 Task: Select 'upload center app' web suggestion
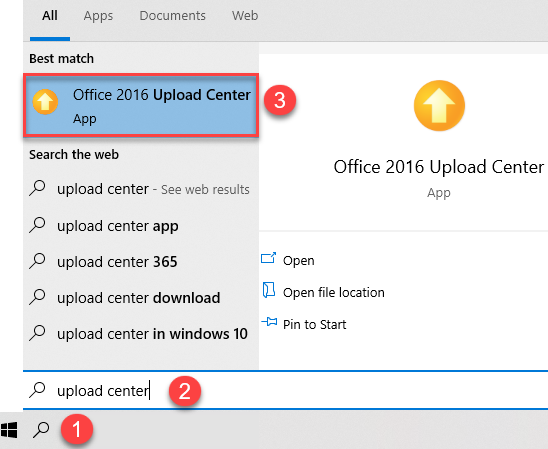[x=141, y=226]
